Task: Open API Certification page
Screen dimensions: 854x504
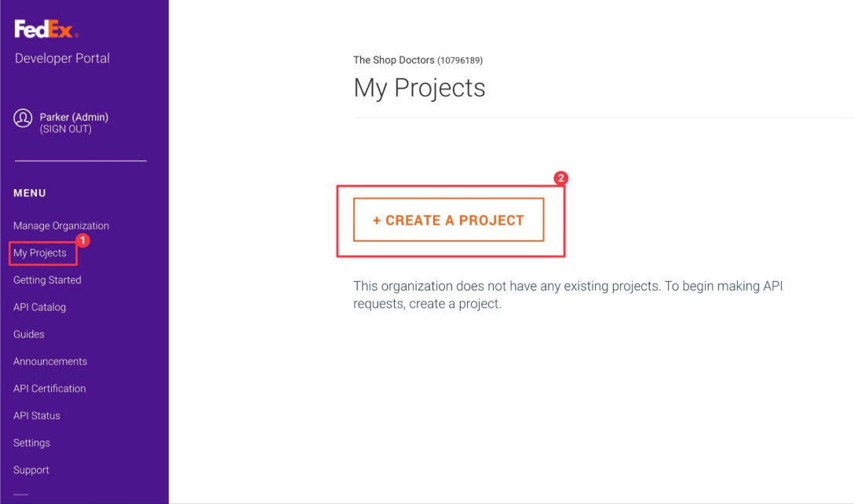Action: pos(49,389)
